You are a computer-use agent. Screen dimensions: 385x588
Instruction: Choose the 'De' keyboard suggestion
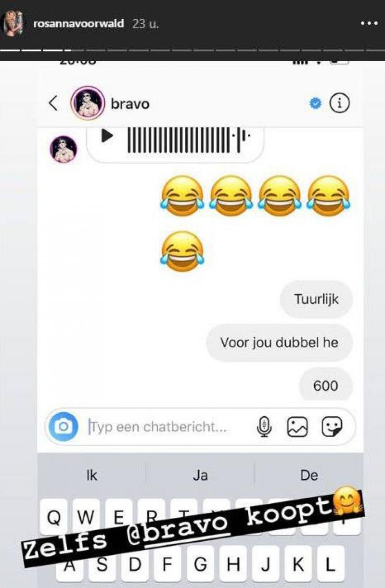[x=309, y=475]
